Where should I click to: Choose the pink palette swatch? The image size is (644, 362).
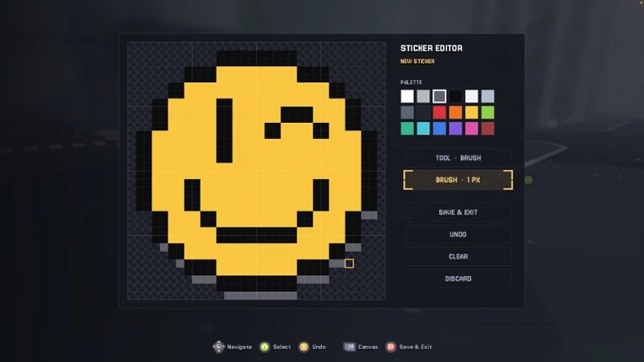tap(471, 128)
